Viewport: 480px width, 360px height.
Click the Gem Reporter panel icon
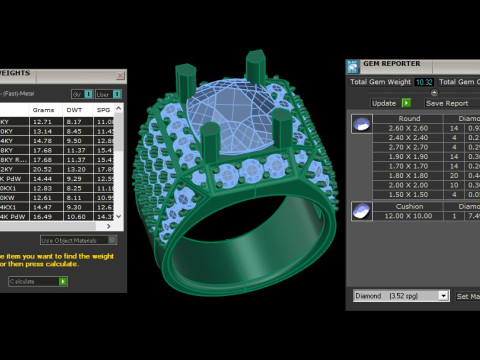point(353,67)
